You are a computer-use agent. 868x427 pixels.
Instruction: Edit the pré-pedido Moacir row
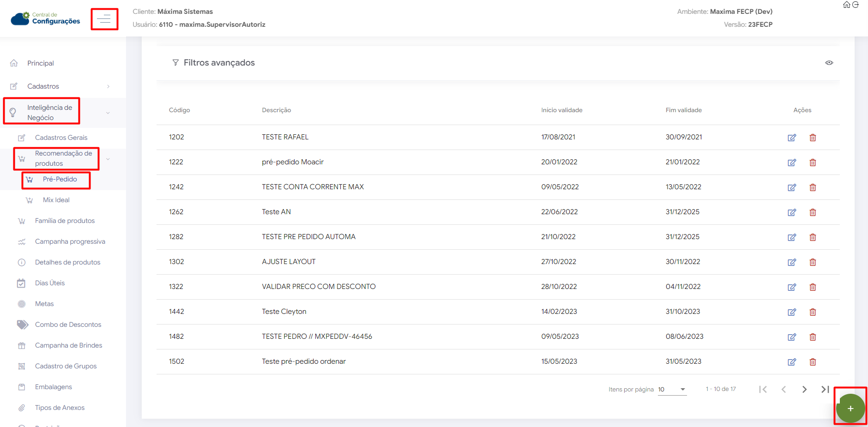tap(792, 162)
